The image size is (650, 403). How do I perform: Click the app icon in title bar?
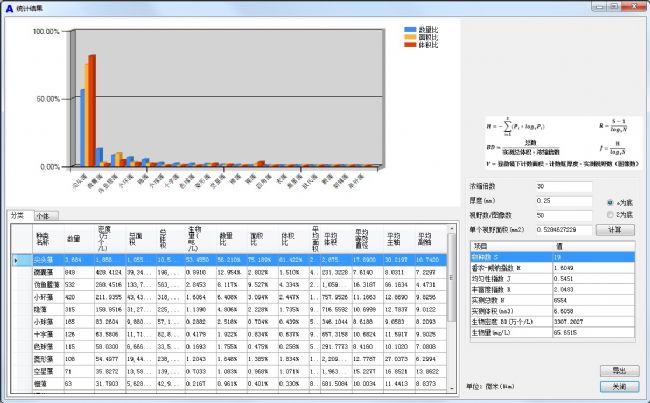pyautogui.click(x=9, y=7)
